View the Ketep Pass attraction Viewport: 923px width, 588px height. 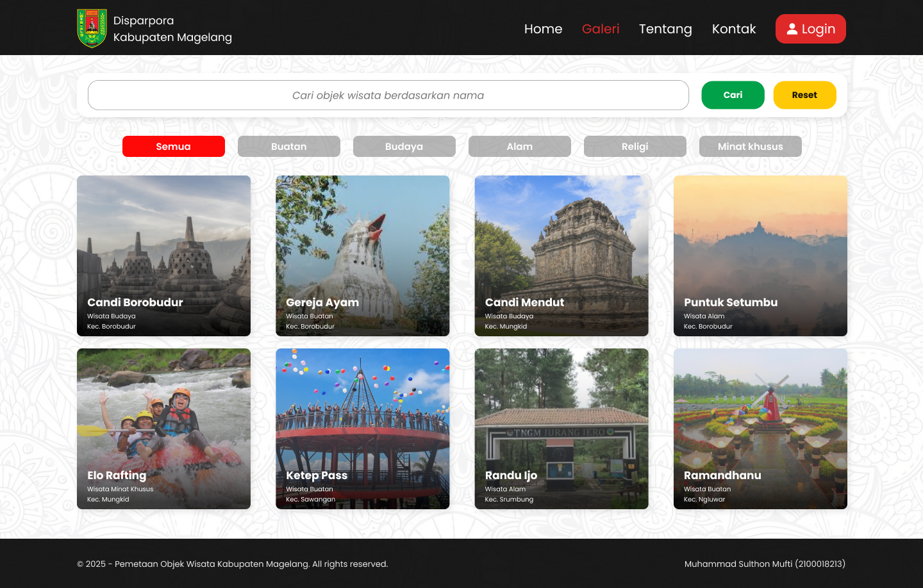pos(362,429)
